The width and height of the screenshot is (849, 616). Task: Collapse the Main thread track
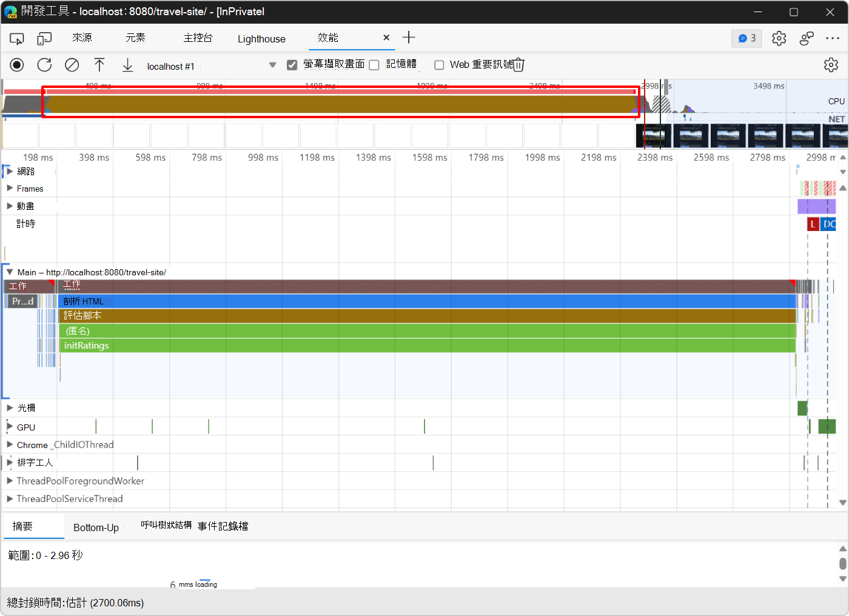pos(10,272)
